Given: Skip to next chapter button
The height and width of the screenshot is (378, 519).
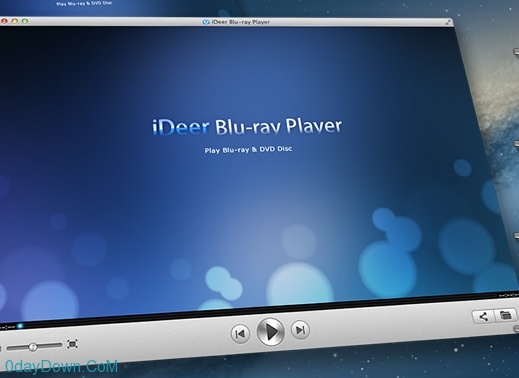Looking at the screenshot, I should pos(300,330).
